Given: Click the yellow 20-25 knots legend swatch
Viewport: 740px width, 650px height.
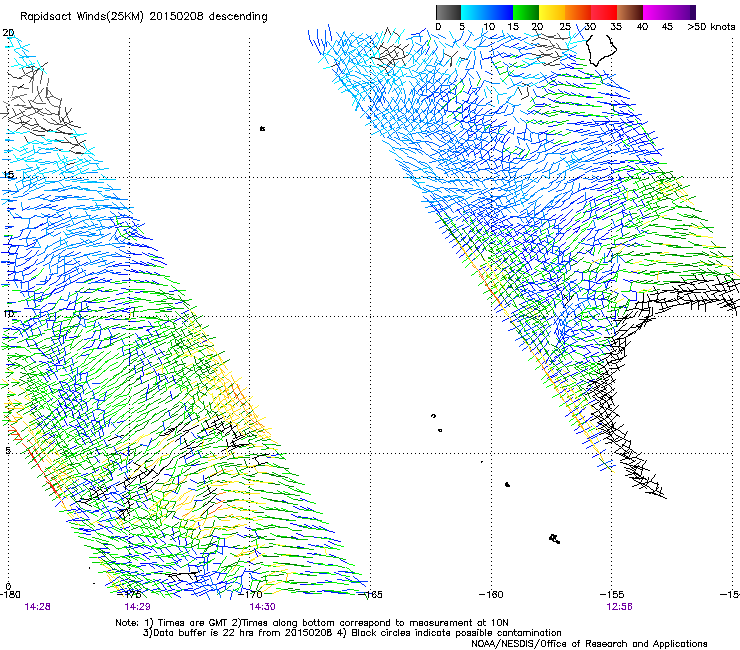Looking at the screenshot, I should click(x=552, y=12).
